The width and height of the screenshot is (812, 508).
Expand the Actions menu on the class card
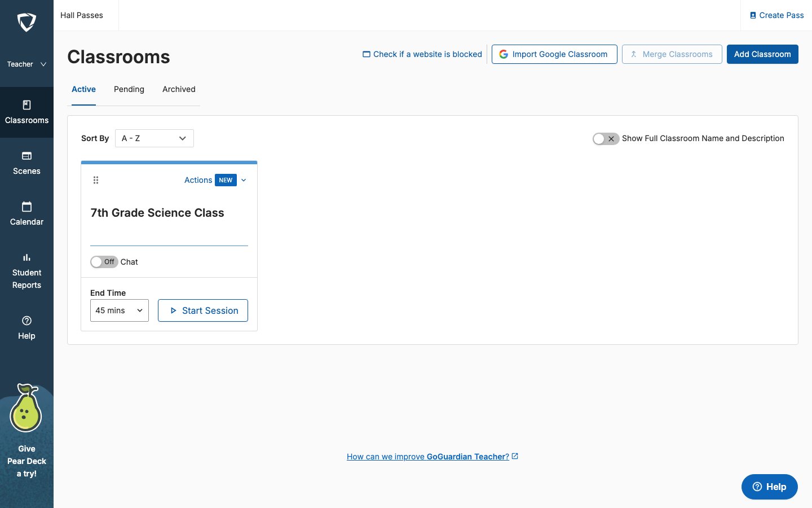tap(215, 180)
